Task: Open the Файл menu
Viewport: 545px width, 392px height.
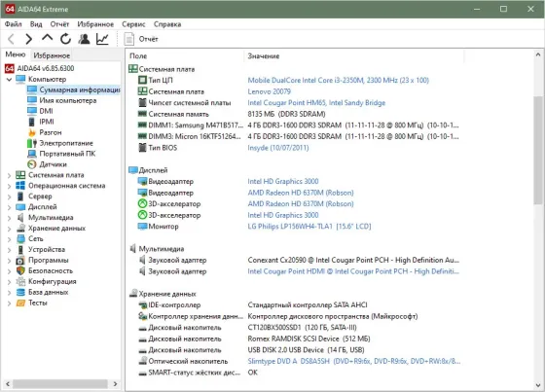Action: point(14,24)
